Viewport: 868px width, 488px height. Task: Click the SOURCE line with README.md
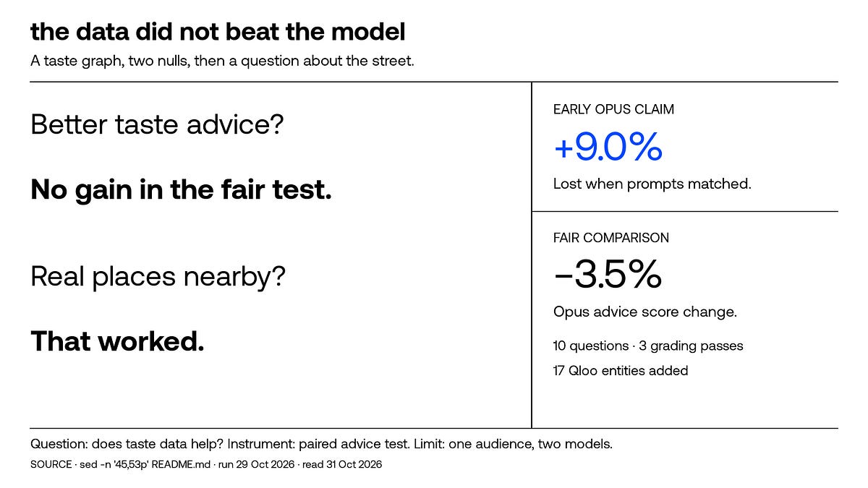[x=206, y=465]
